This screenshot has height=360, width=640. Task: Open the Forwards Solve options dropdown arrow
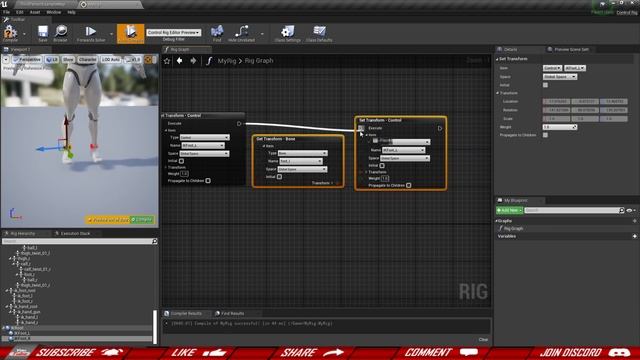(111, 34)
